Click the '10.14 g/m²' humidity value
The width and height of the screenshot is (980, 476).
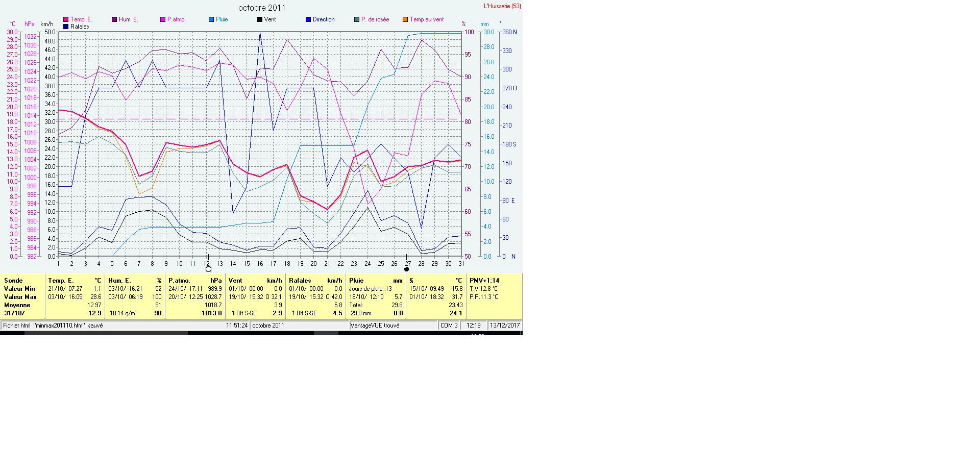(x=123, y=313)
